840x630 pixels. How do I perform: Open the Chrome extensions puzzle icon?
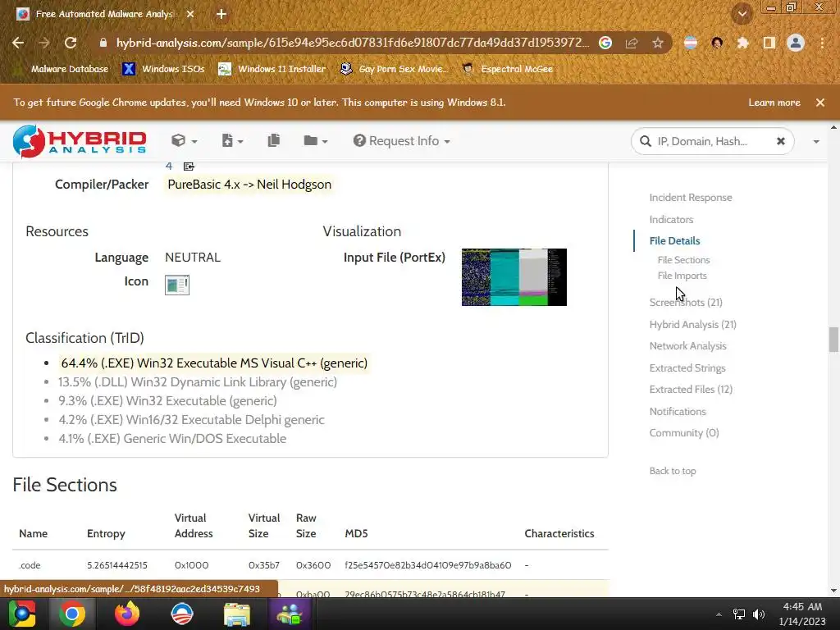click(742, 43)
